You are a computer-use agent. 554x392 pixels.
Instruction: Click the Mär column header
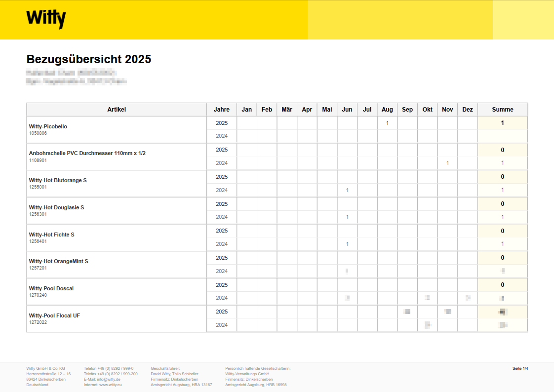click(x=287, y=110)
